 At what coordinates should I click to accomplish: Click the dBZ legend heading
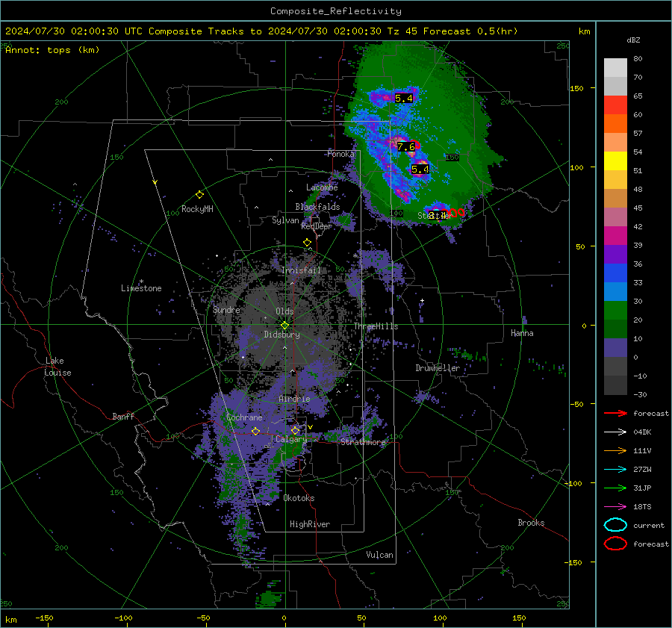633,40
